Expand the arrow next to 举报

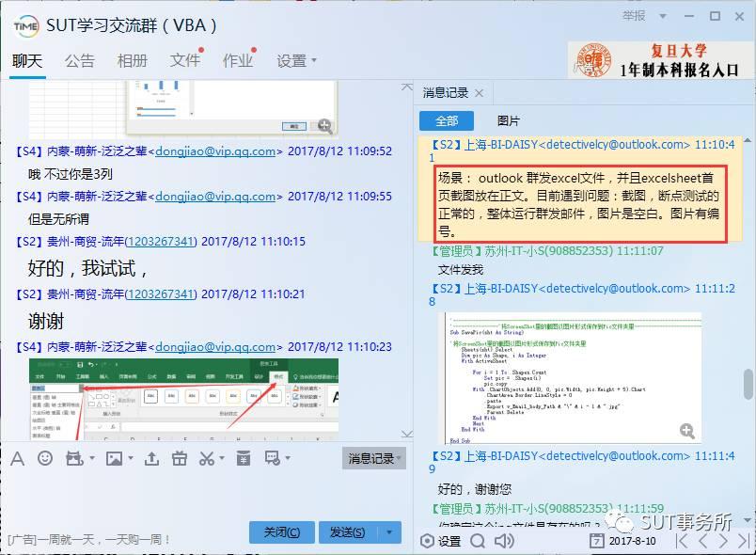point(663,16)
